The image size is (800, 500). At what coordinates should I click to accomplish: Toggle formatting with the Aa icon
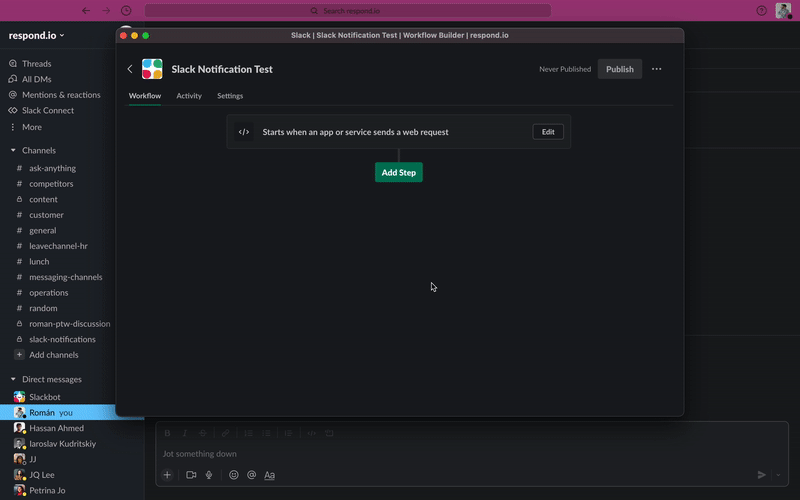(269, 475)
